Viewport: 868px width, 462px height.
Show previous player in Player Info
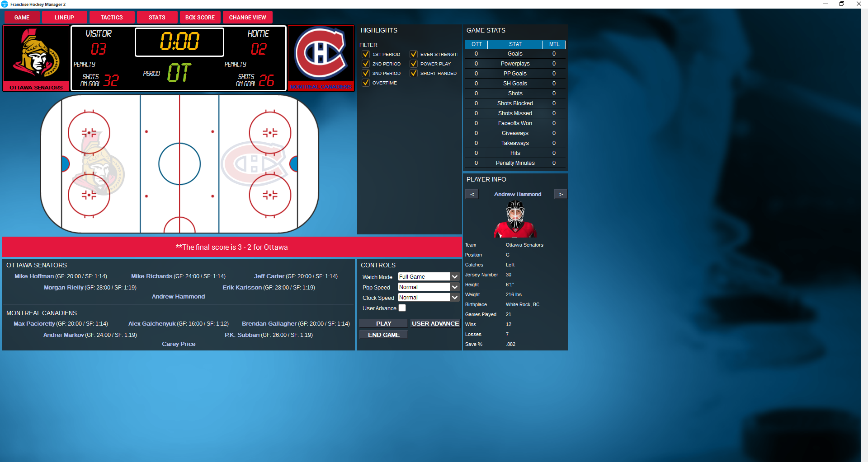click(x=472, y=194)
